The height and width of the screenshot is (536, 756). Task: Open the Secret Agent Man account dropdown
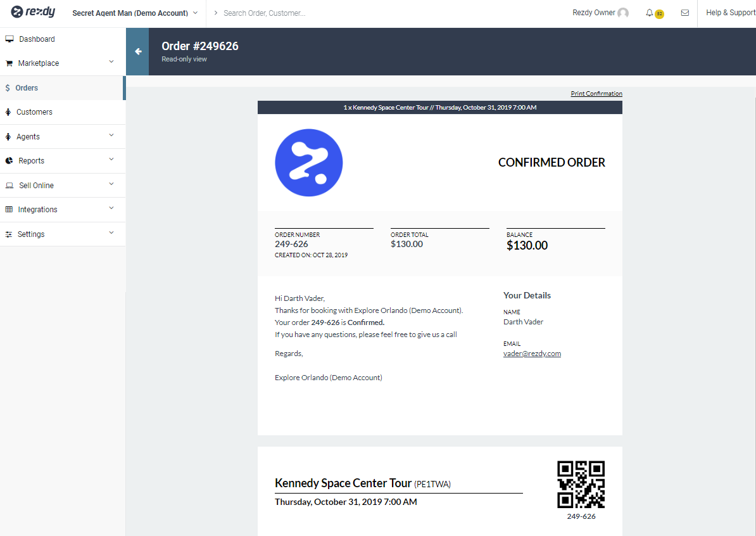click(135, 13)
